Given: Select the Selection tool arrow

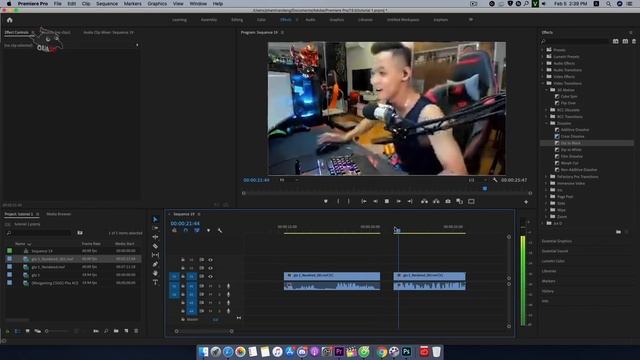Looking at the screenshot, I should click(x=155, y=220).
